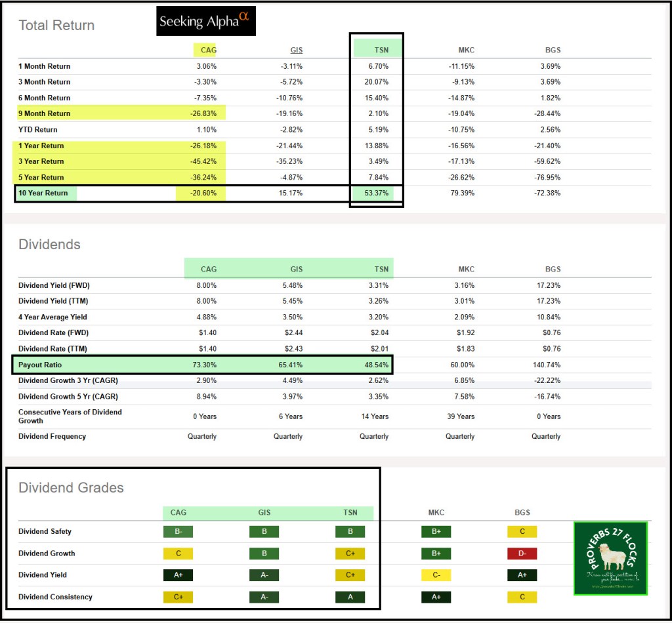Select MKC's Dividend Consistency A+ badge

click(436, 597)
